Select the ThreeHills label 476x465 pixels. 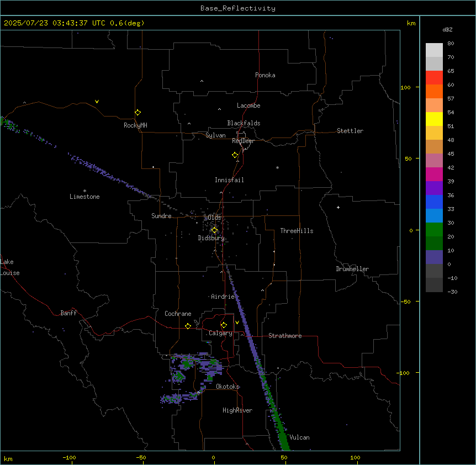click(x=297, y=231)
